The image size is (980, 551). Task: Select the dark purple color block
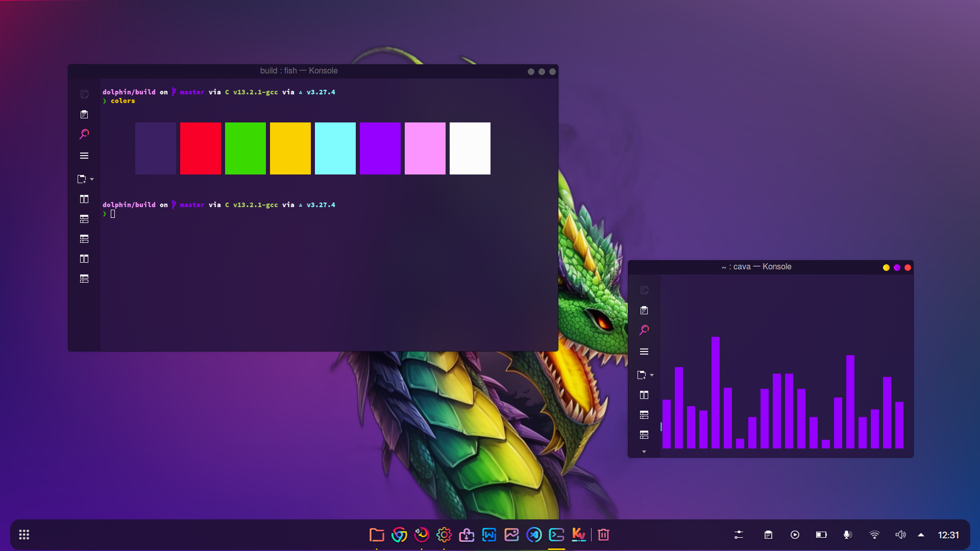pos(156,148)
